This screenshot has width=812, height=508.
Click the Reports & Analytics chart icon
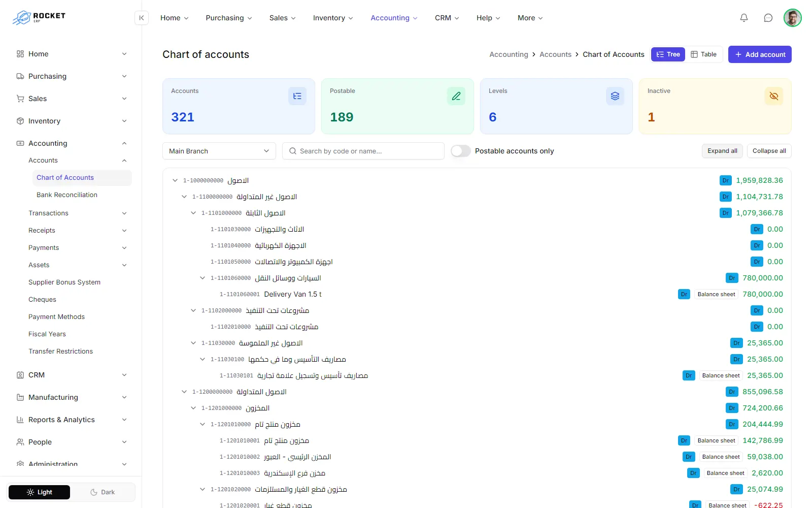point(20,420)
